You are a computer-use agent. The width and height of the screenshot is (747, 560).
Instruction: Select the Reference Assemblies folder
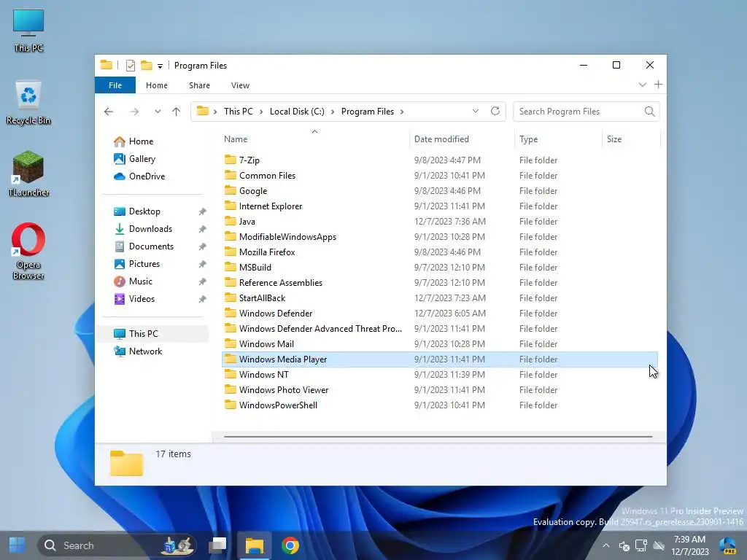(x=281, y=283)
